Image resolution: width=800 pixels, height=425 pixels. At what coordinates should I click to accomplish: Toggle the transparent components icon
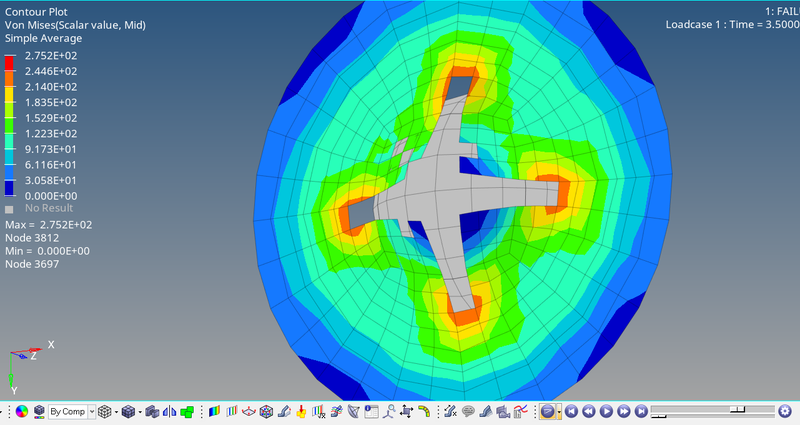[152, 412]
